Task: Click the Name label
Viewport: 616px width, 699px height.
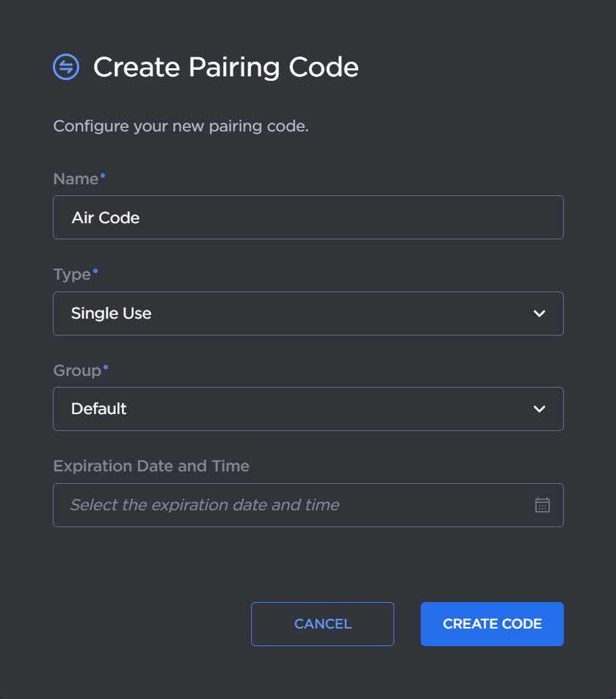Action: (x=76, y=178)
